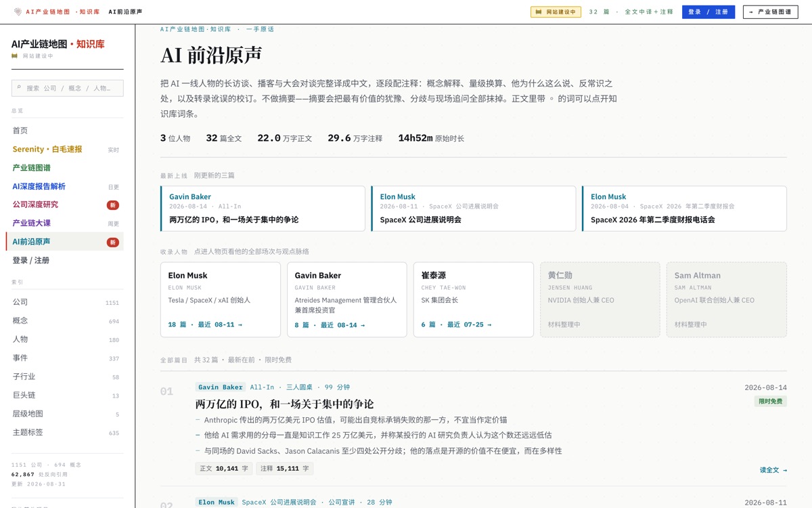Click the 正文 10,141 字 chip

[224, 469]
